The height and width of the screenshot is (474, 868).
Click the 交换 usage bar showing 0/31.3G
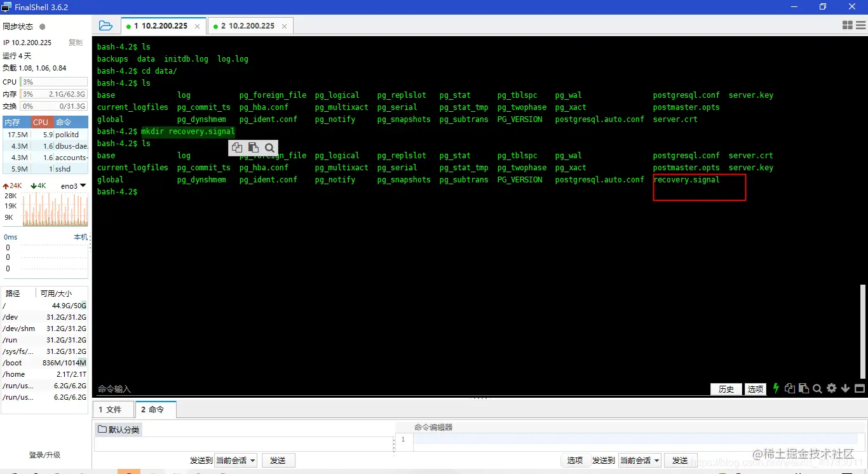(x=54, y=106)
